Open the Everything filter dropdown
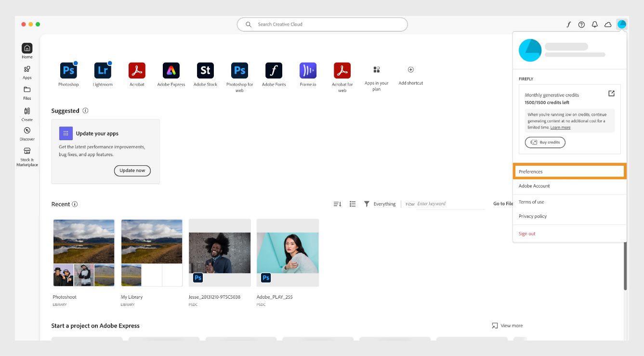 tap(384, 204)
